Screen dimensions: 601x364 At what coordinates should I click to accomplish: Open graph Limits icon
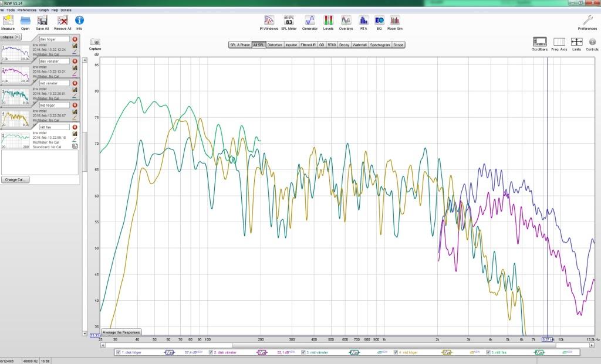point(576,42)
